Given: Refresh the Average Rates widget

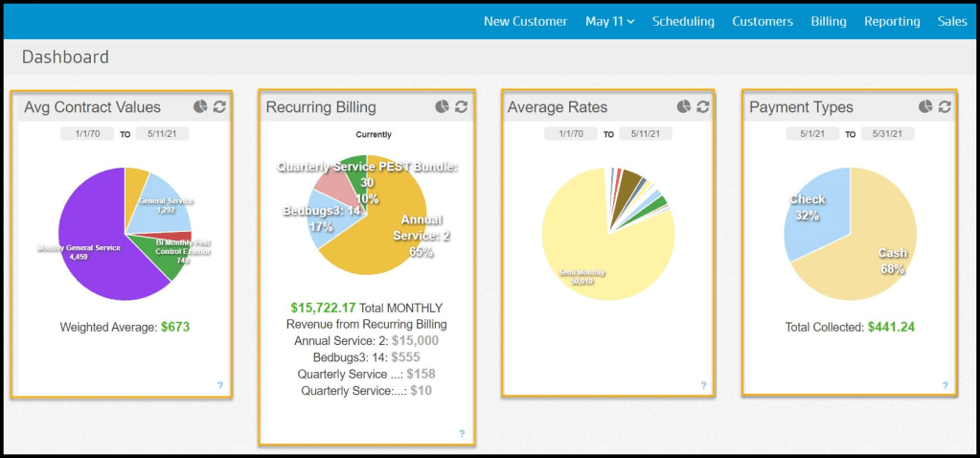Looking at the screenshot, I should 703,107.
